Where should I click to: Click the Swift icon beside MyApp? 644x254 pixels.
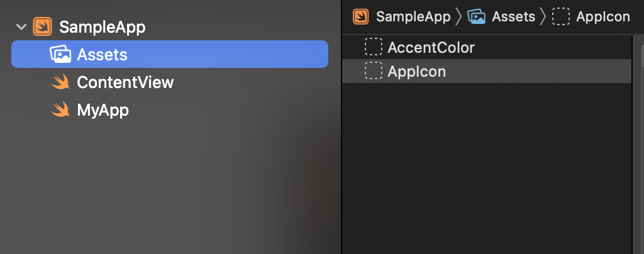point(60,109)
